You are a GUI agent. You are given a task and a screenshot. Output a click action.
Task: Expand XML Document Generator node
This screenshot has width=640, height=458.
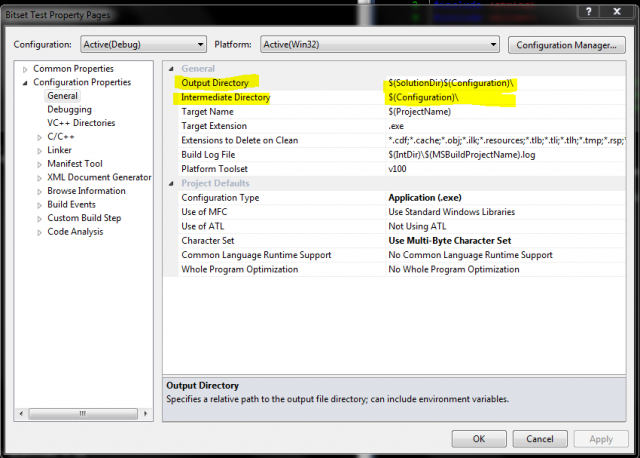tap(39, 178)
